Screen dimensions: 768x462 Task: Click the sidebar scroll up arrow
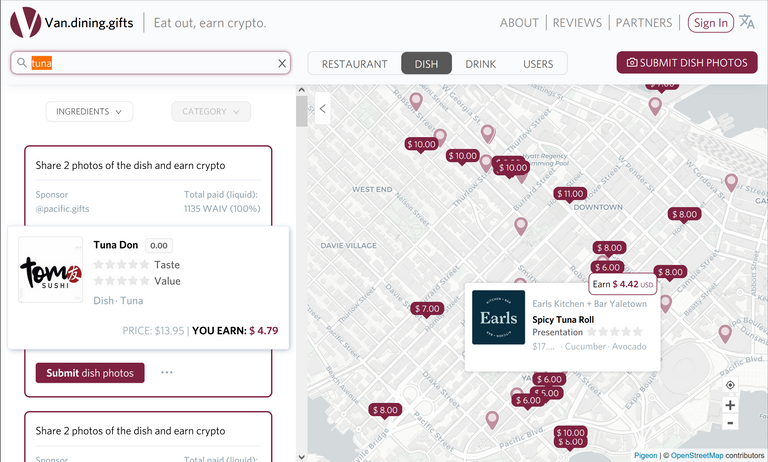302,90
